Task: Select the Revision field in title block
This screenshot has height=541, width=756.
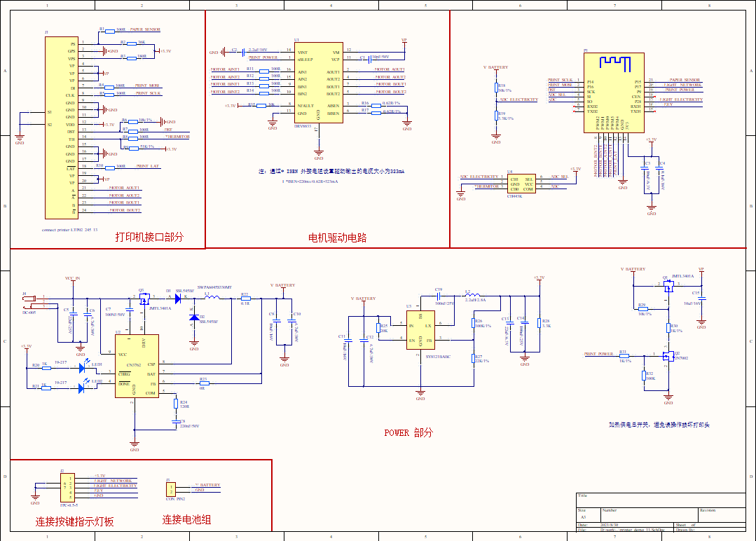Action: [x=722, y=514]
